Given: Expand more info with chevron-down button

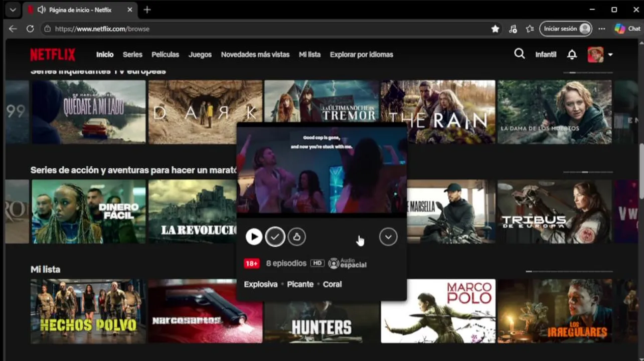Looking at the screenshot, I should pos(388,237).
